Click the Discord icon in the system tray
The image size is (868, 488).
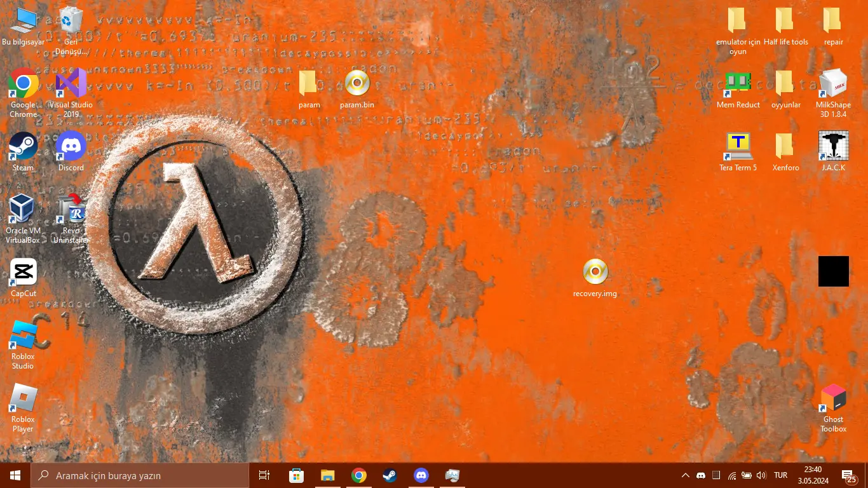(701, 475)
